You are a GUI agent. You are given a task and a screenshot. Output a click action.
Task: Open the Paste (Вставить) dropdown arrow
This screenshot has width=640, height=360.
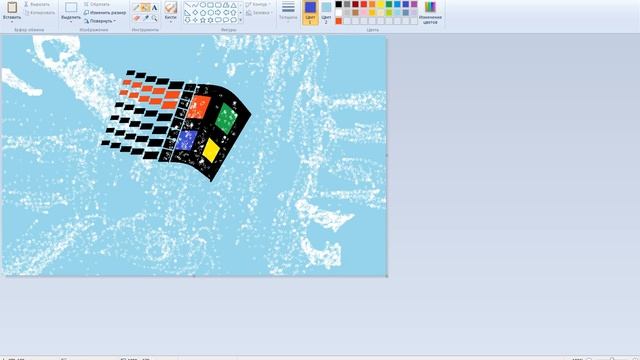pyautogui.click(x=12, y=21)
